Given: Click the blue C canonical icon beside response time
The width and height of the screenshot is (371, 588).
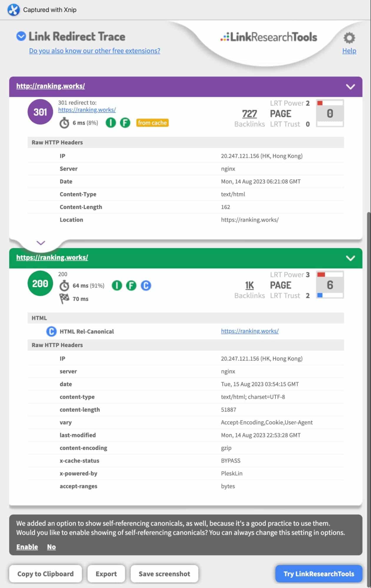Looking at the screenshot, I should click(146, 285).
